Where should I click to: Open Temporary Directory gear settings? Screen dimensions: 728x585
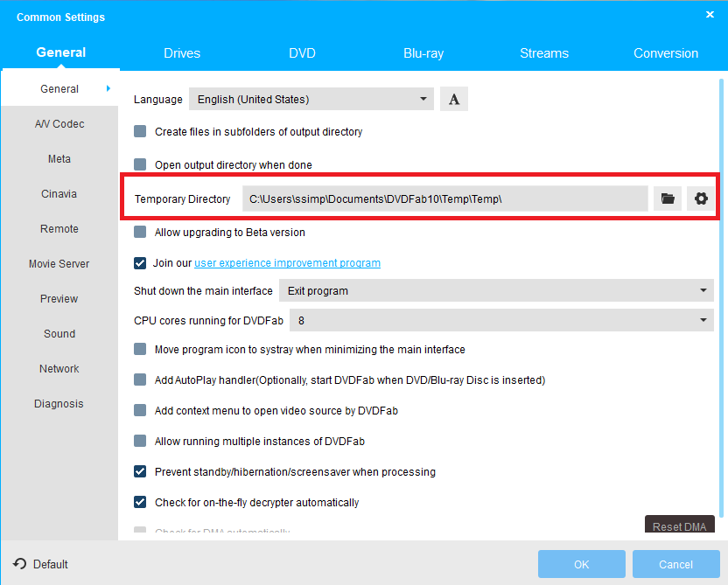701,198
